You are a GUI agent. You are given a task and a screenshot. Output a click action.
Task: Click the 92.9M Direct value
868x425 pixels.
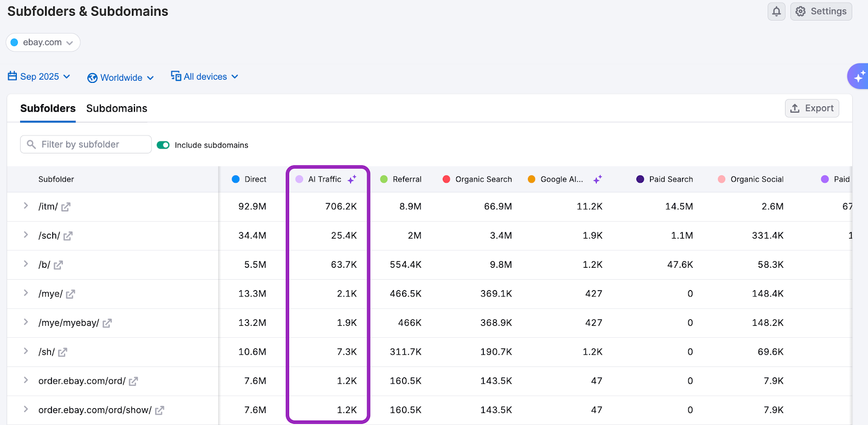252,207
